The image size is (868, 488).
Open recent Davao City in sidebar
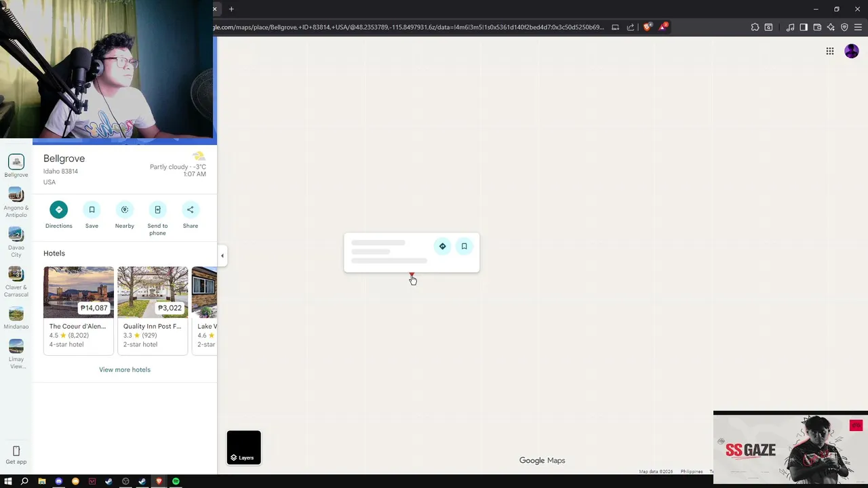[16, 243]
